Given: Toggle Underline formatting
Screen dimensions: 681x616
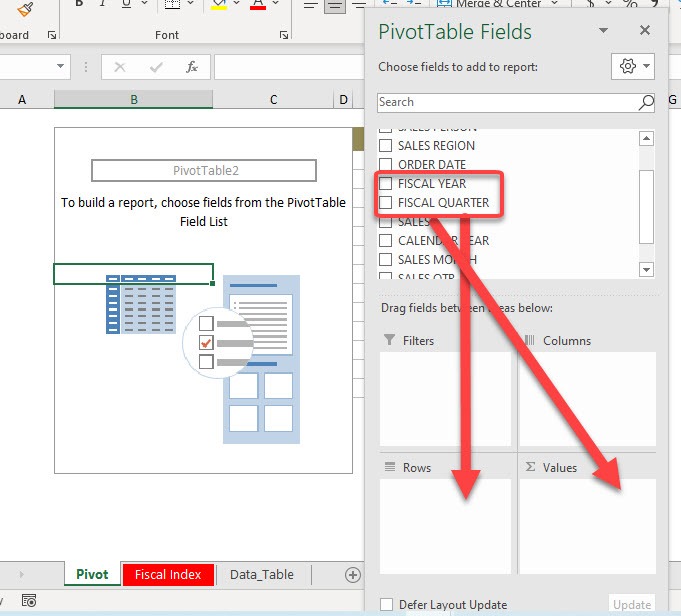Looking at the screenshot, I should click(126, 3).
